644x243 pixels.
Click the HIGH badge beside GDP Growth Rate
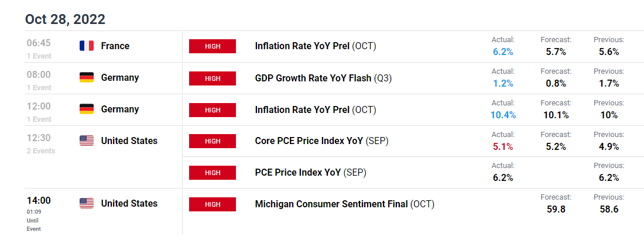click(212, 78)
